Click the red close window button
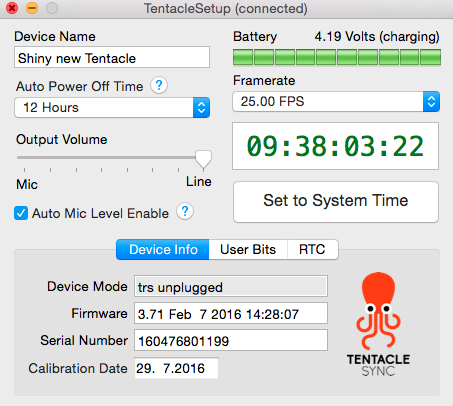 coord(12,8)
